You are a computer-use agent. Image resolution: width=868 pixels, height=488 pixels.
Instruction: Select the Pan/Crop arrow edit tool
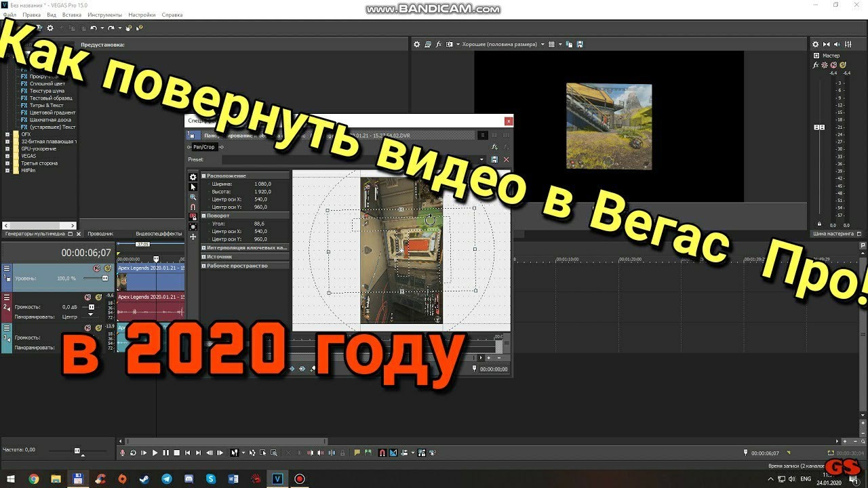[193, 187]
